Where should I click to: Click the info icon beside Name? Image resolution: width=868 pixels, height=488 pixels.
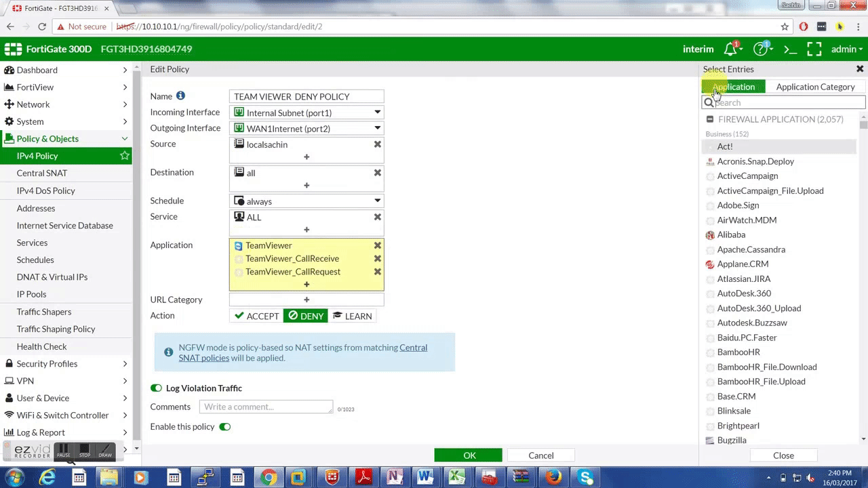click(180, 96)
